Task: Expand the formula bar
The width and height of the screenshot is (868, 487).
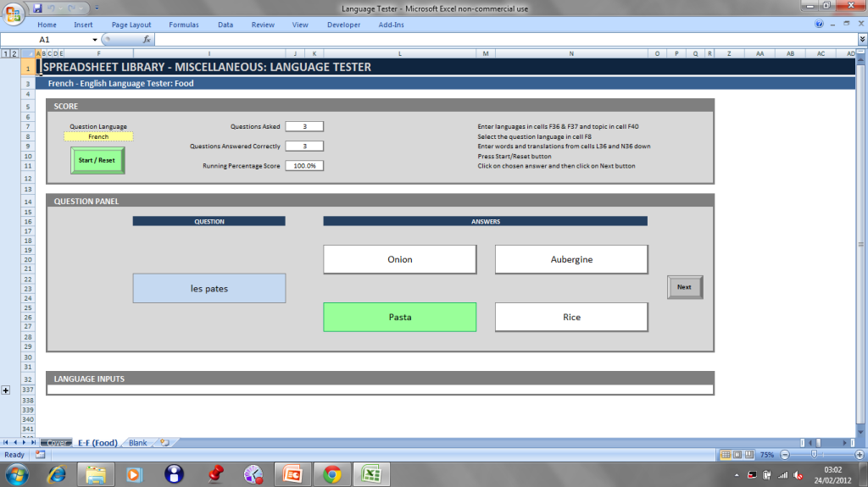Action: (861, 40)
